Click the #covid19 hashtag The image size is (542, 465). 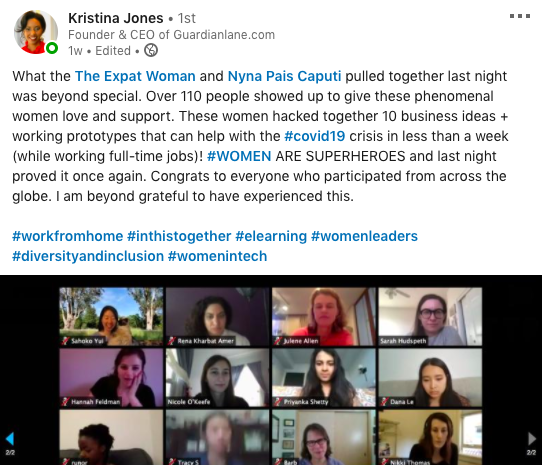(x=315, y=136)
